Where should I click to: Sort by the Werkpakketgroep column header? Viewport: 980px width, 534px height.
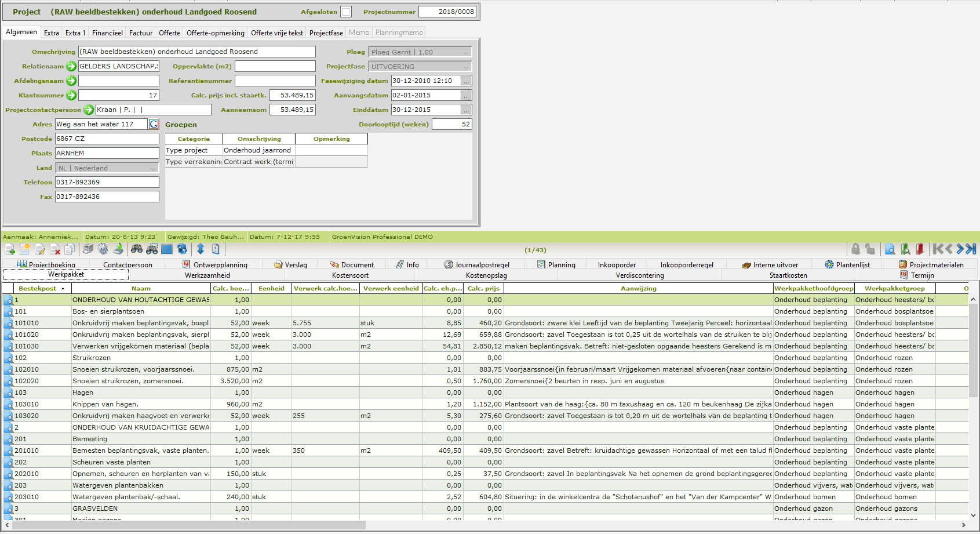895,288
